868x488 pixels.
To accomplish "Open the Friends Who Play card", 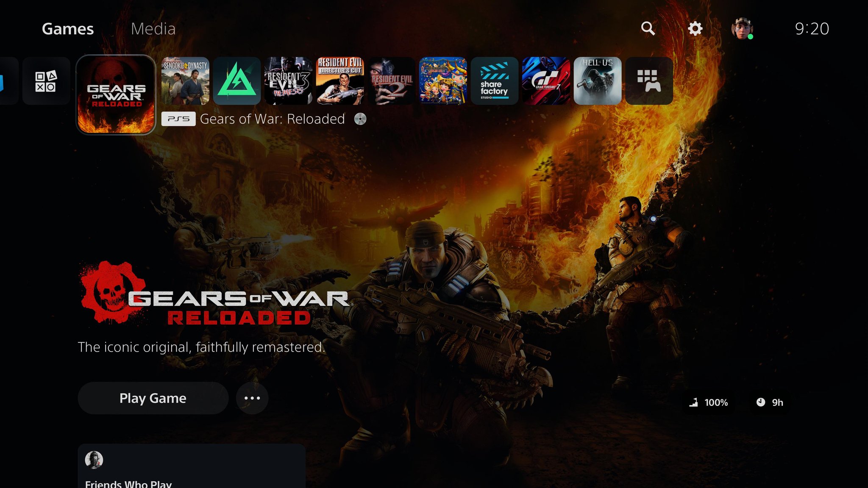I will coord(191,466).
